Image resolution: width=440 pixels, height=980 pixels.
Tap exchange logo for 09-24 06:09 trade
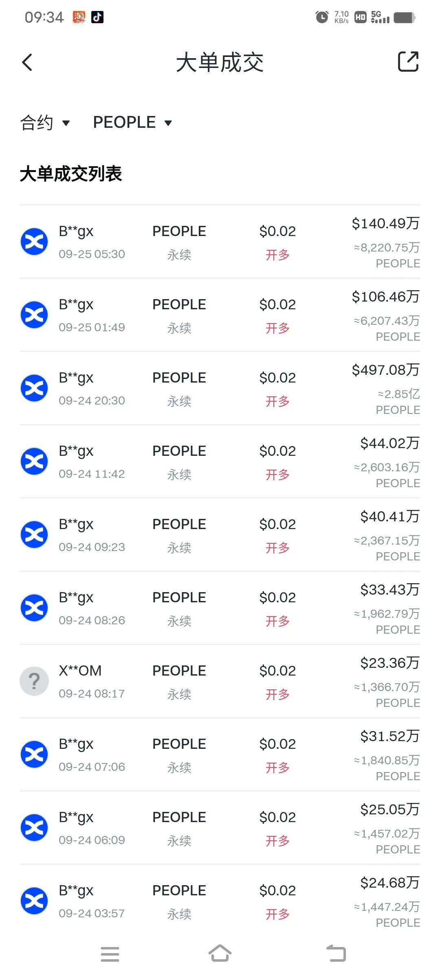click(x=34, y=827)
